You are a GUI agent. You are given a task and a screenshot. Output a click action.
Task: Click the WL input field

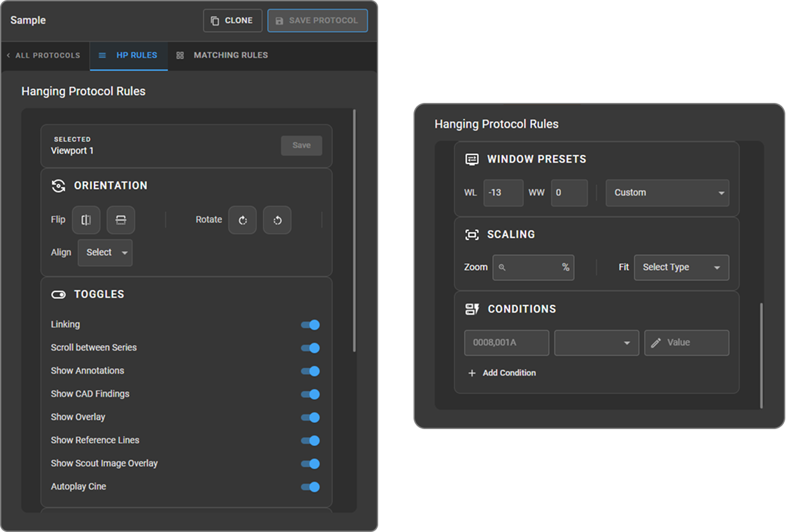click(x=504, y=193)
